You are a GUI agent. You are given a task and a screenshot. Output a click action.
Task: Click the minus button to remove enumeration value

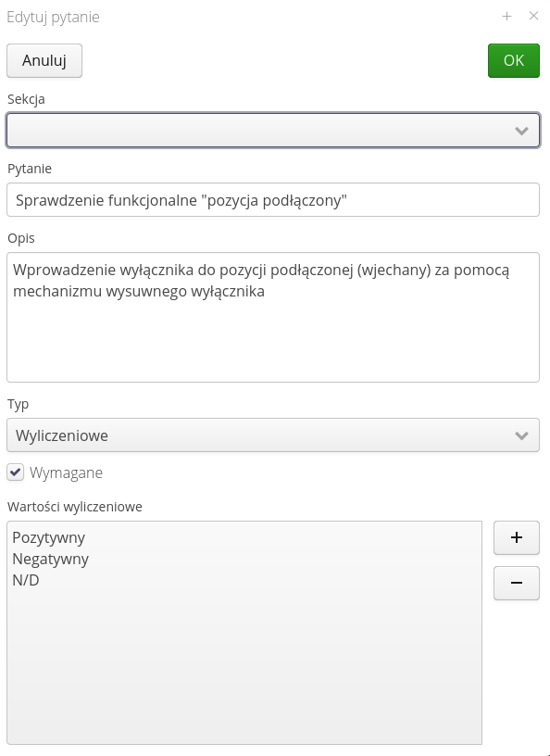tap(516, 584)
